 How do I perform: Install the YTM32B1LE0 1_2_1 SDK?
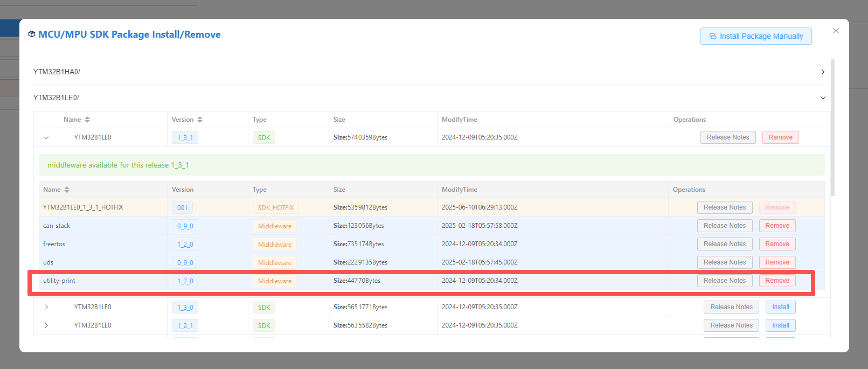click(780, 325)
